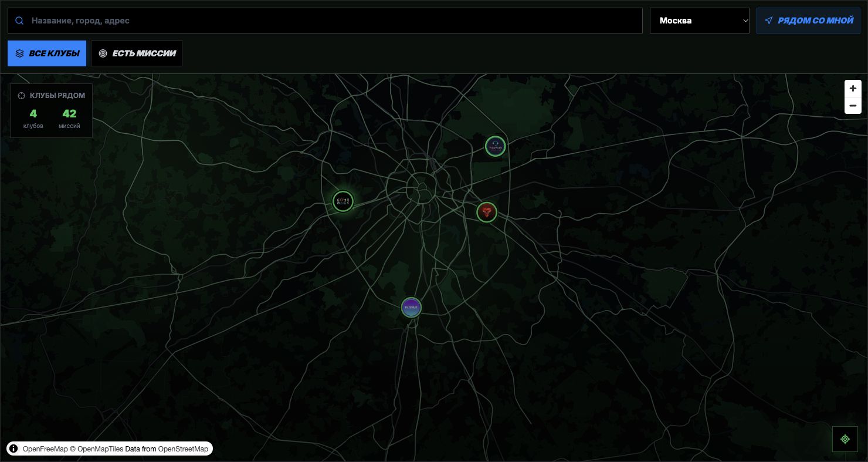The height and width of the screenshot is (462, 868).
Task: Show all clubs filter
Action: (47, 53)
